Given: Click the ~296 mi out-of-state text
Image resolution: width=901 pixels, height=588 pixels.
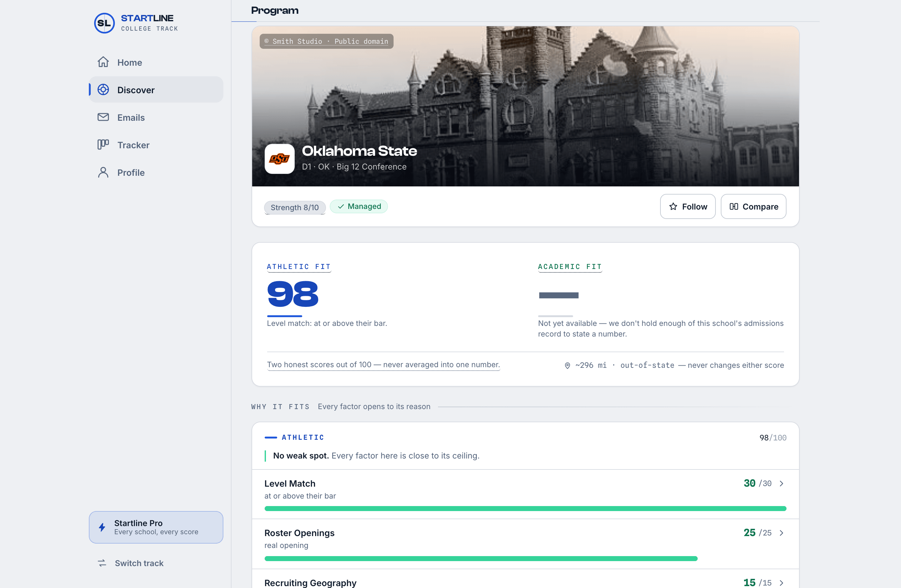Looking at the screenshot, I should [625, 365].
